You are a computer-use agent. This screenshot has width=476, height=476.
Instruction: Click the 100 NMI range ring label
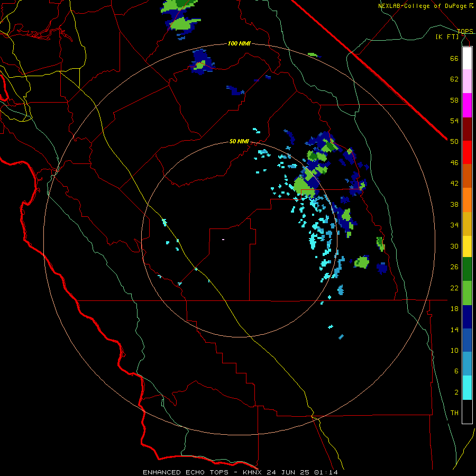239,44
